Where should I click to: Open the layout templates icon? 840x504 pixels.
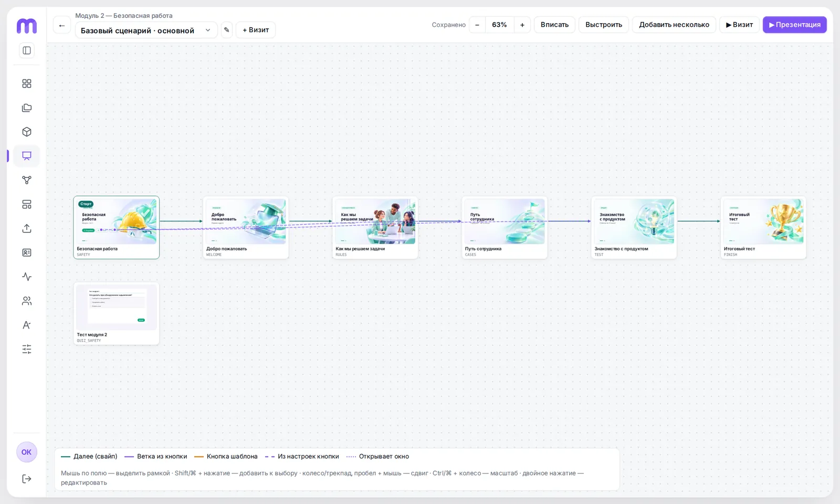click(27, 204)
